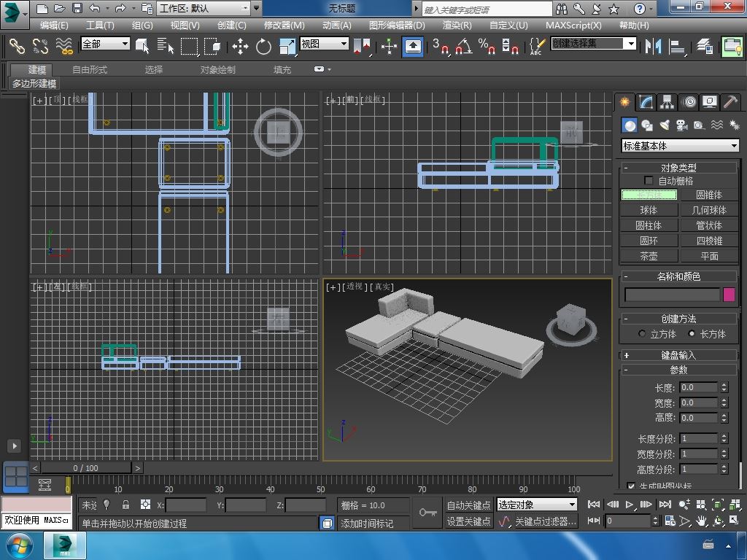747x560 pixels.
Task: Select the Rotate tool icon
Action: point(263,47)
